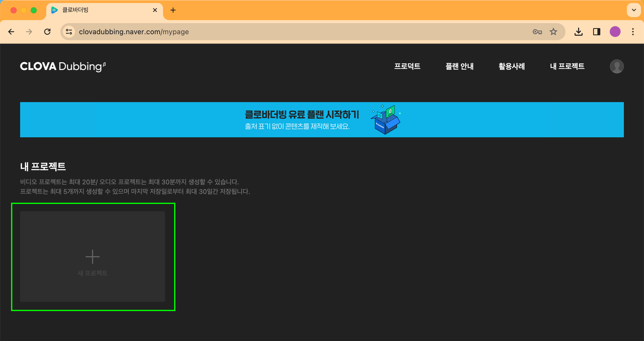The image size is (644, 341).
Task: Bookmark this page with star icon
Action: pos(553,32)
